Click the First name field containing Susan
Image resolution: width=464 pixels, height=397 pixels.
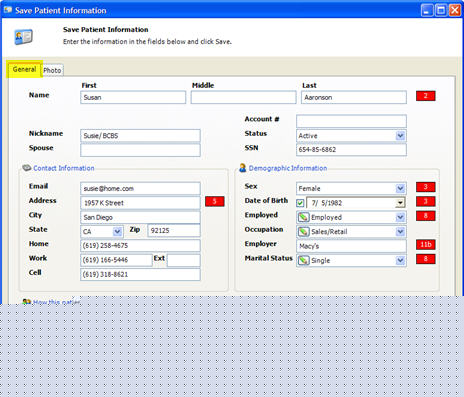pyautogui.click(x=133, y=97)
